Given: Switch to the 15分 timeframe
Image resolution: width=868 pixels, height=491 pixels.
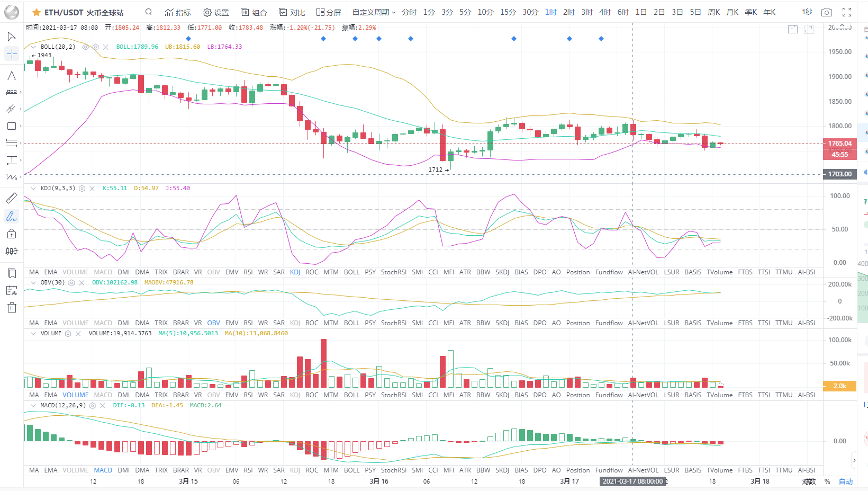Looking at the screenshot, I should pyautogui.click(x=508, y=12).
